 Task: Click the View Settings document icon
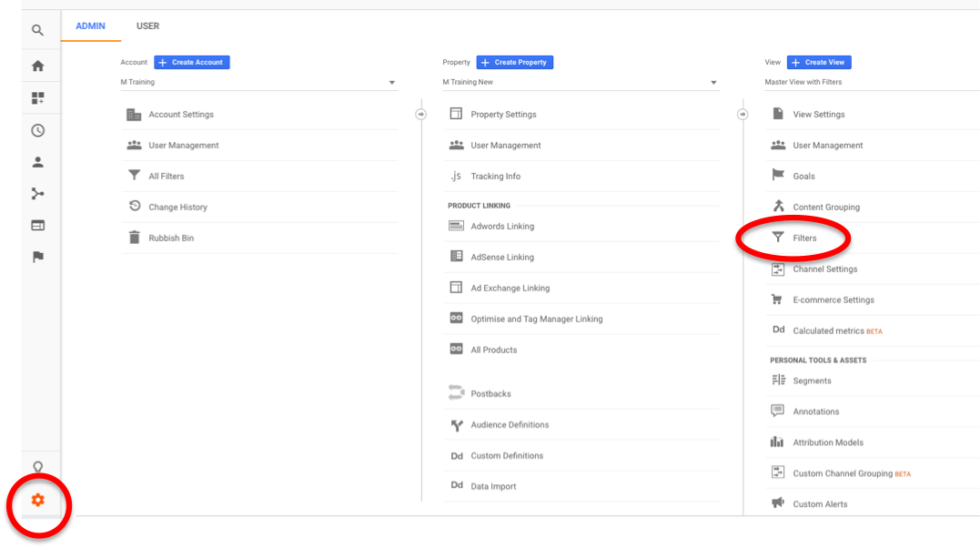778,113
